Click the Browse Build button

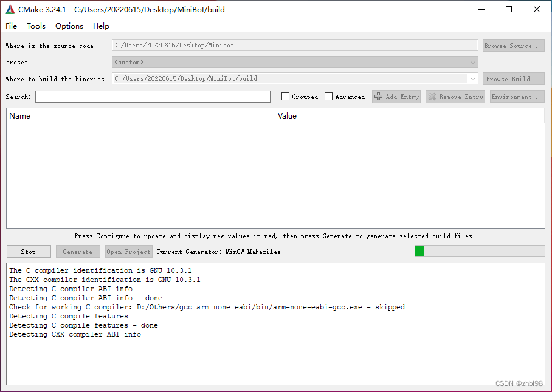514,79
